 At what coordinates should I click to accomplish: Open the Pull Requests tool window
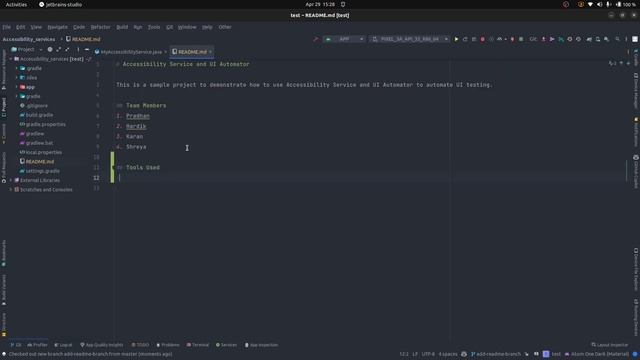point(4,167)
